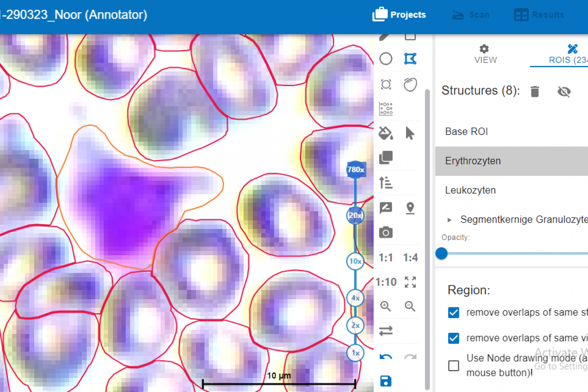Select the polygon region tool
Viewport: 588px width, 392px height.
(x=410, y=59)
